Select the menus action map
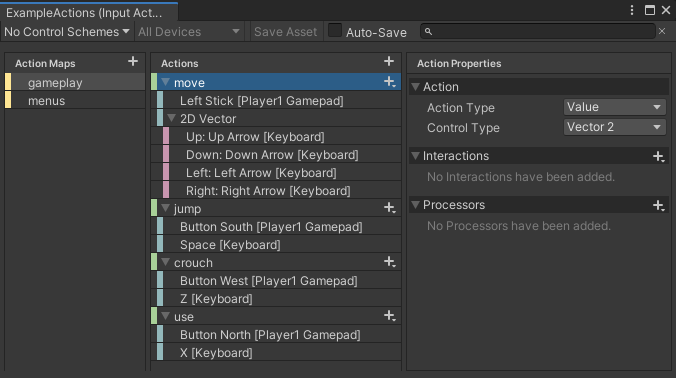 [x=75, y=100]
